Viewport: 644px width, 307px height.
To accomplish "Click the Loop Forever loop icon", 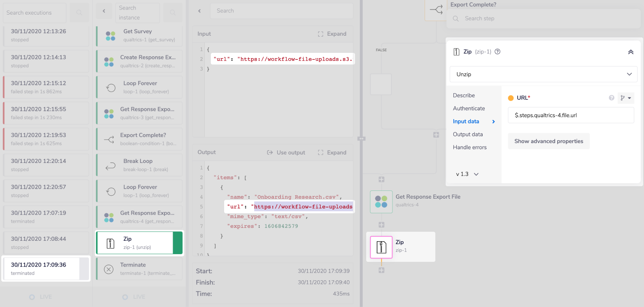I will (x=112, y=86).
